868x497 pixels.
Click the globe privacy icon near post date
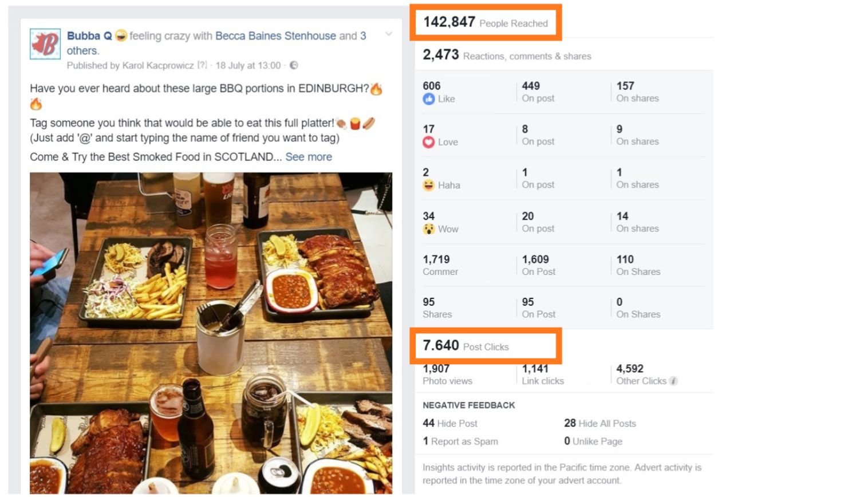[x=294, y=65]
